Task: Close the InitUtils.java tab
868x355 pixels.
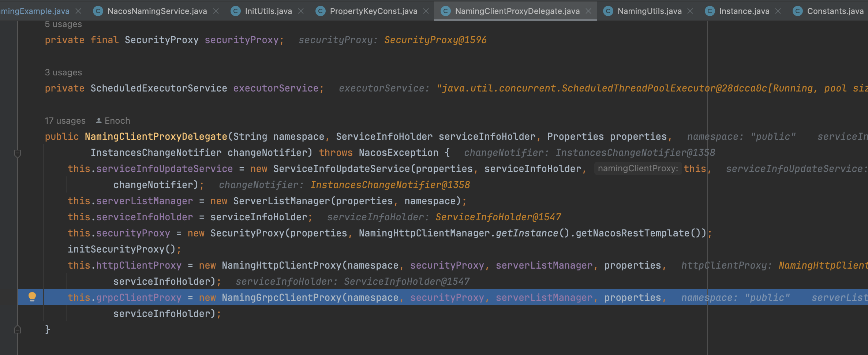Action: [301, 11]
